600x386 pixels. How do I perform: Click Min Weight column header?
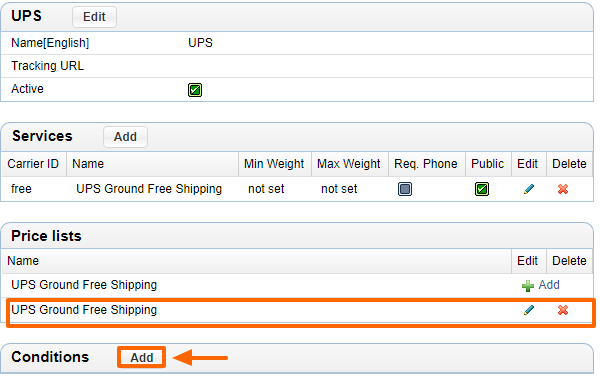(x=274, y=164)
